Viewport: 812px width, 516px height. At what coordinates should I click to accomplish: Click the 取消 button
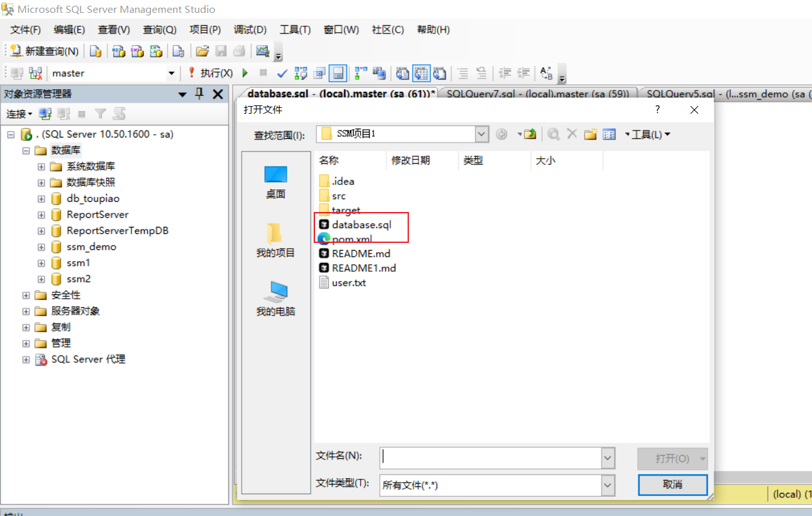[x=672, y=485]
